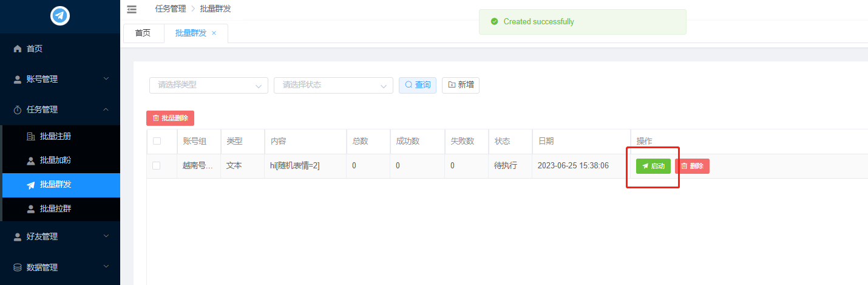868x285 pixels.
Task: Select the header checkbox for all rows
Action: [x=157, y=141]
